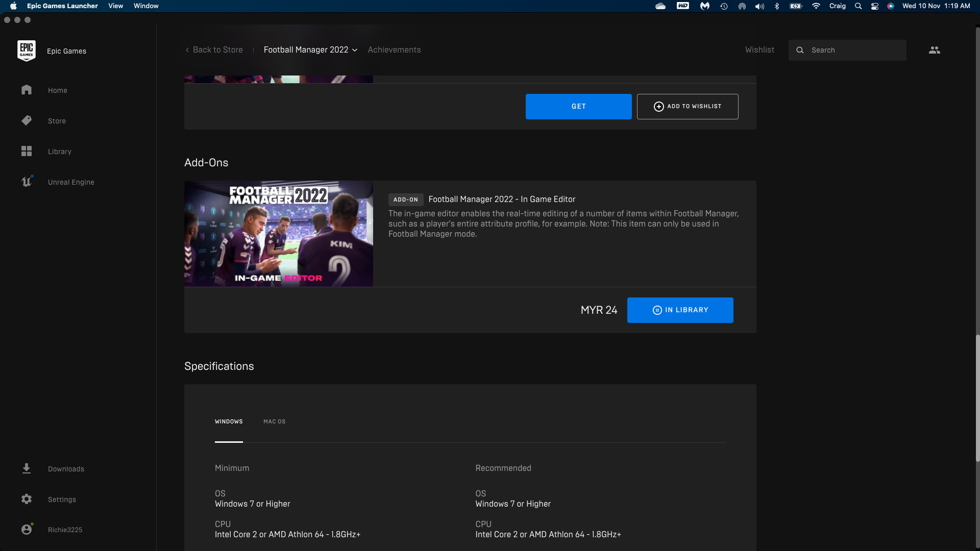Open the Window menu
Screen dimensions: 980x551
point(146,6)
